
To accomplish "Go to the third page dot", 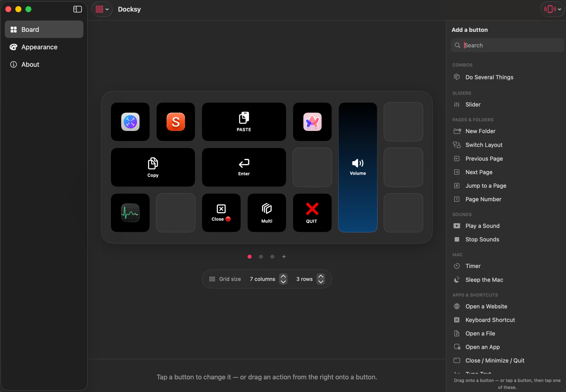I will coord(272,257).
